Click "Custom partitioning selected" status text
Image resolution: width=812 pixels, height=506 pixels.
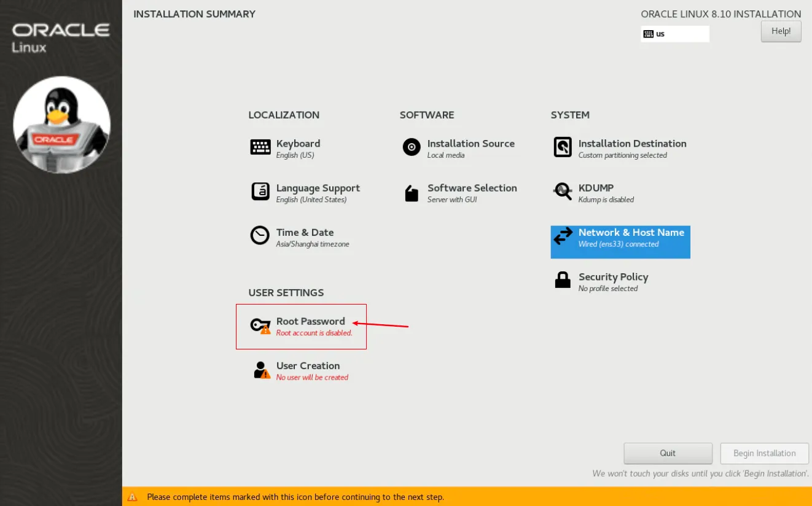pyautogui.click(x=622, y=156)
